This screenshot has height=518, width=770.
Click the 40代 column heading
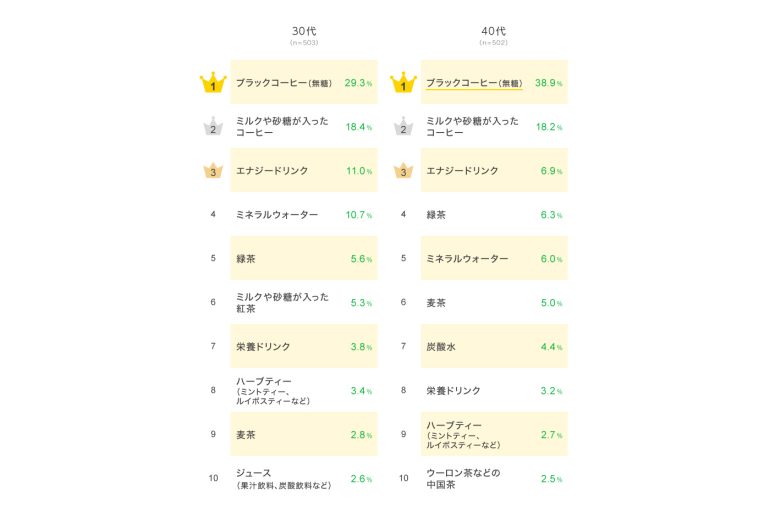point(494,31)
